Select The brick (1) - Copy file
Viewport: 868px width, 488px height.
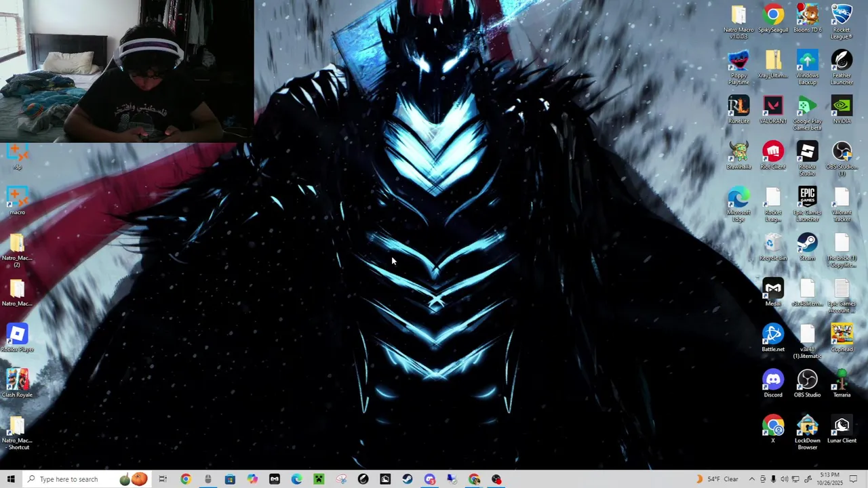coord(842,250)
